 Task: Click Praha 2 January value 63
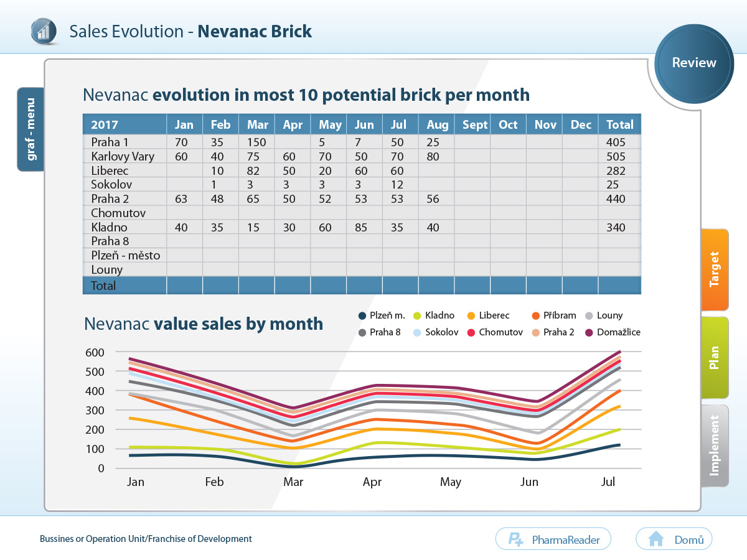coord(181,199)
